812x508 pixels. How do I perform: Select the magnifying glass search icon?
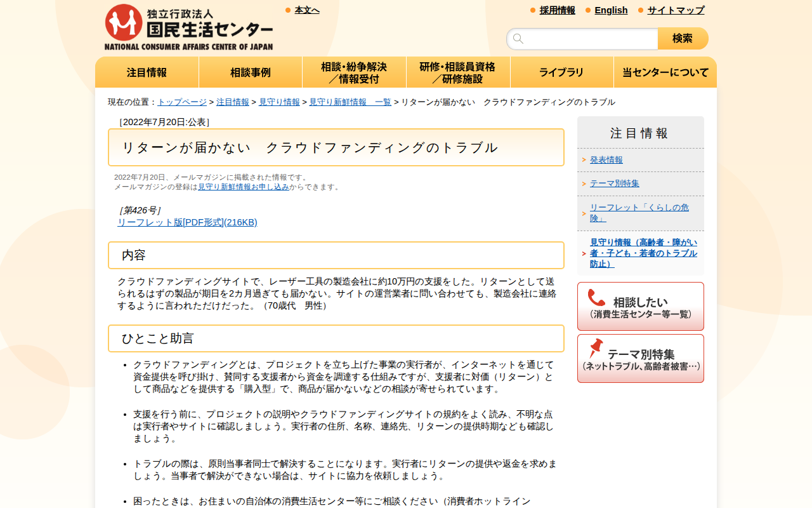coord(518,39)
